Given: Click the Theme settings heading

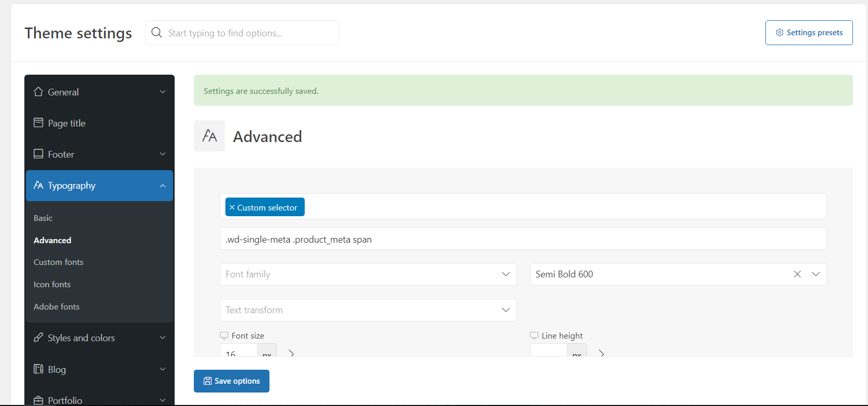Looking at the screenshot, I should tap(78, 33).
